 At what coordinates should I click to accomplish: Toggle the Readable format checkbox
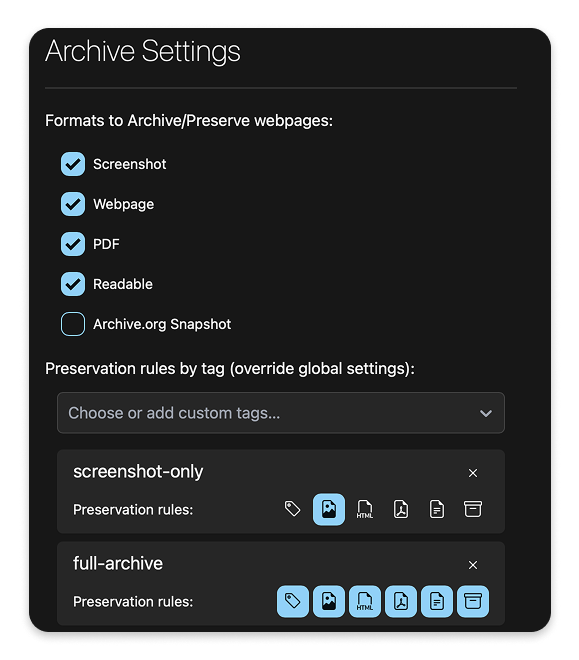tap(73, 284)
